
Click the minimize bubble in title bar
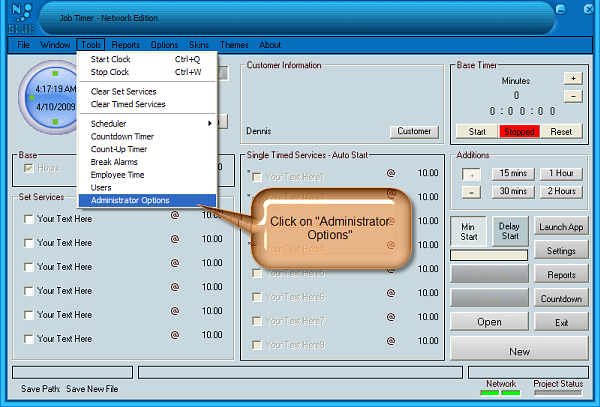(561, 9)
